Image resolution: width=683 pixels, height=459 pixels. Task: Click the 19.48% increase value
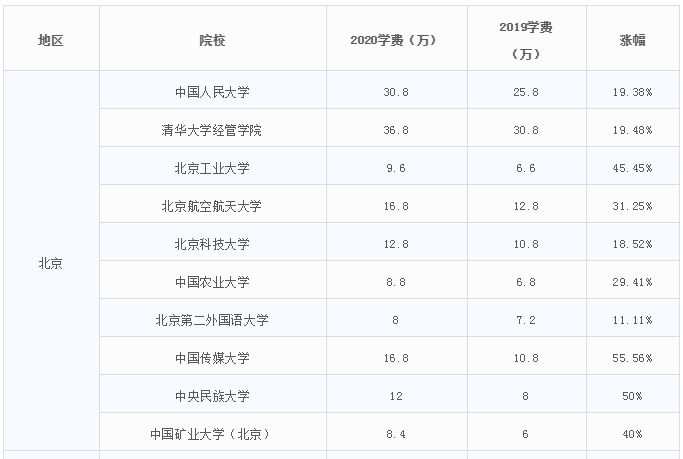632,130
